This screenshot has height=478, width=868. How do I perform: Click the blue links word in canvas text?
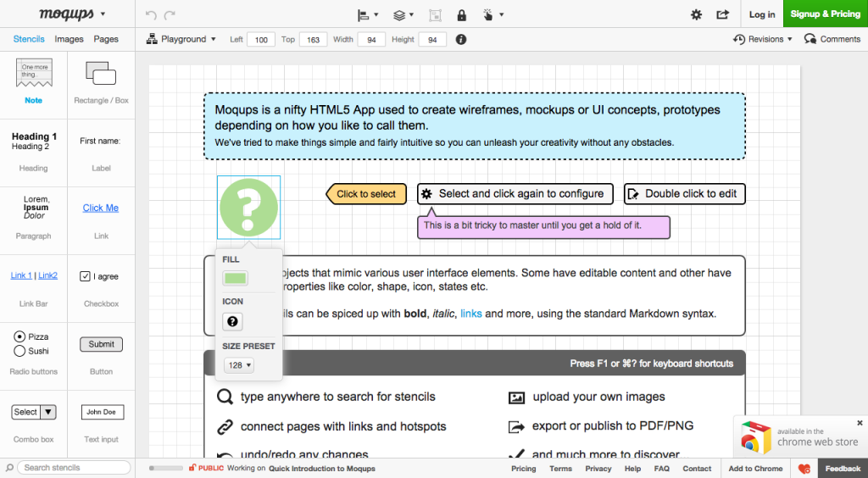471,314
